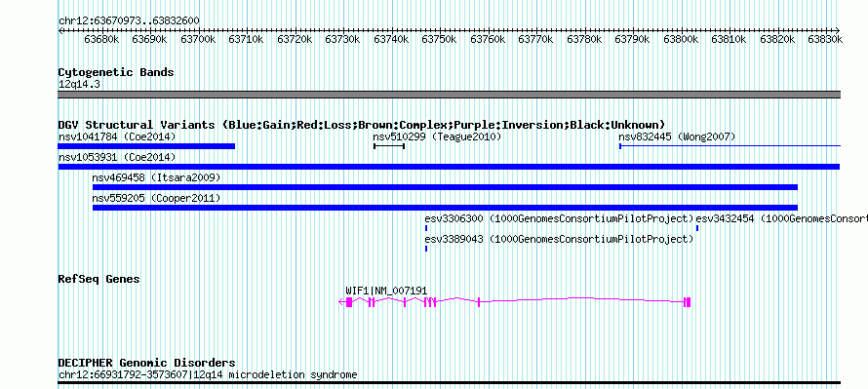Click the 12q14.3 cytogenetic band bar
Viewport: 868px width, 389px height.
click(x=449, y=95)
